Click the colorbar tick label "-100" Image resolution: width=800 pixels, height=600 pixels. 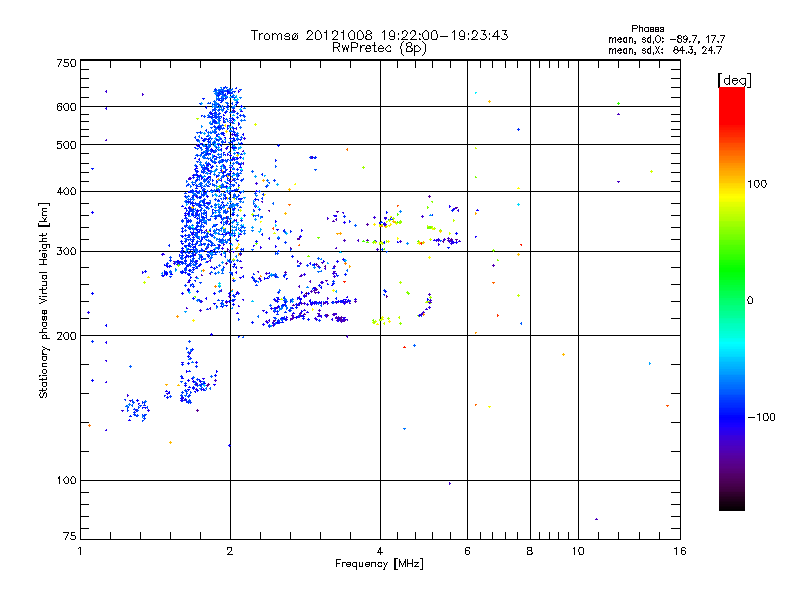click(762, 417)
